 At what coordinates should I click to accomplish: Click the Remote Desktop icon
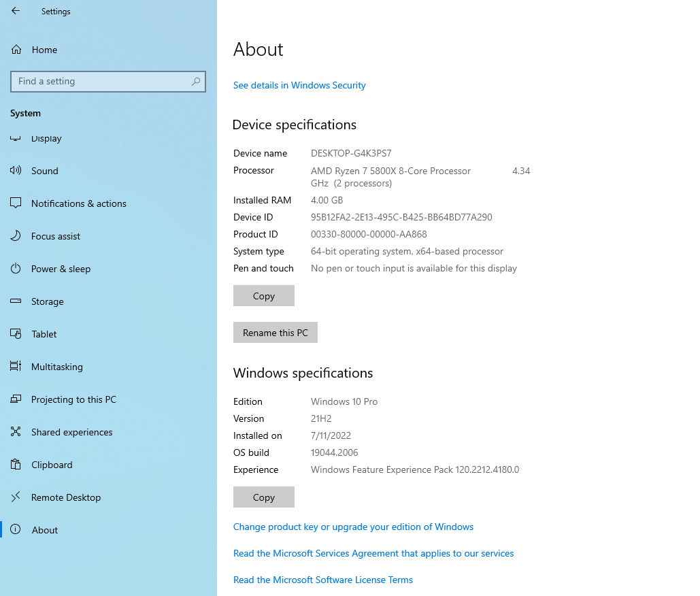tap(16, 497)
